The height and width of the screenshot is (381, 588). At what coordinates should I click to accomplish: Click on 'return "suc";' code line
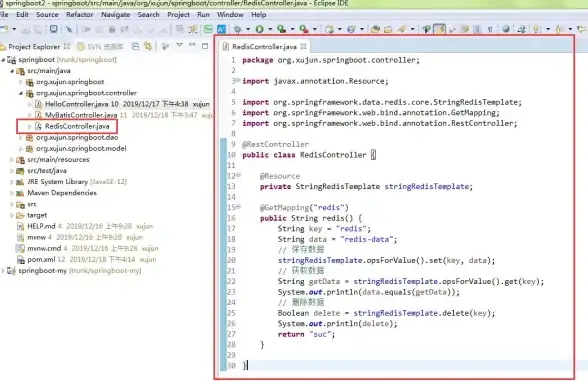pos(306,334)
